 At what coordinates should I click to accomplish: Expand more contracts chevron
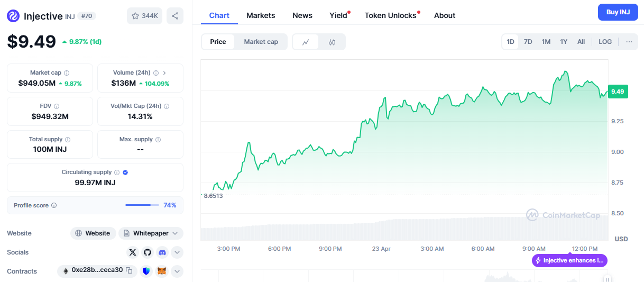pyautogui.click(x=177, y=271)
